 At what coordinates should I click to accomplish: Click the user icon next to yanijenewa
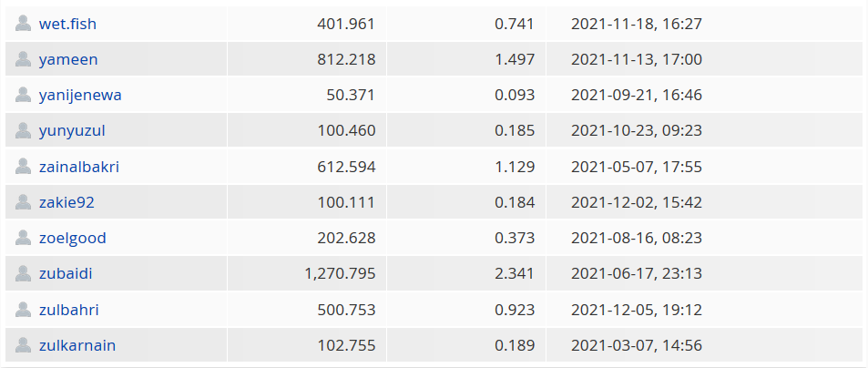coord(24,95)
